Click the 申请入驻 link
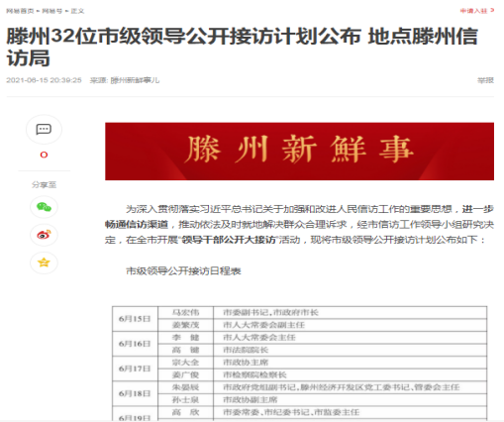The image size is (504, 422). click(x=474, y=11)
